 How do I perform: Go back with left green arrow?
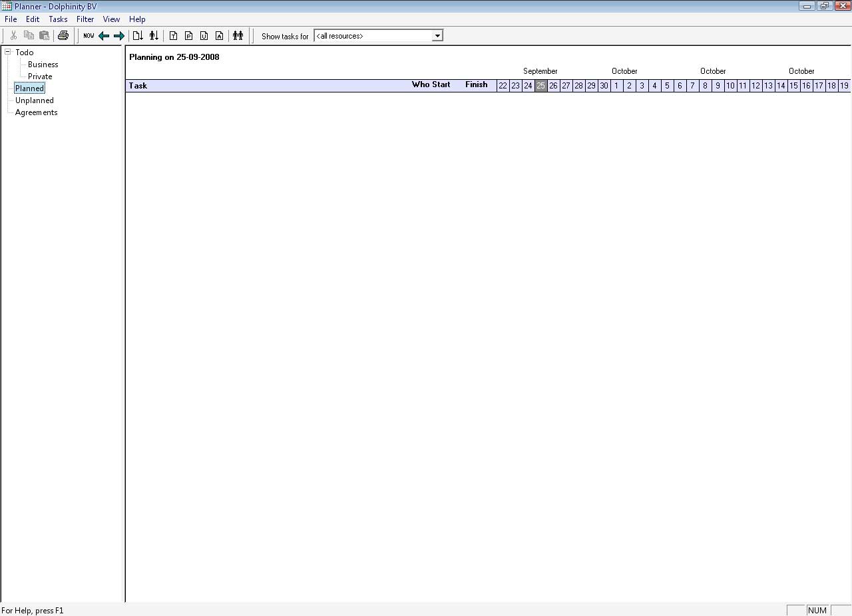pyautogui.click(x=104, y=36)
